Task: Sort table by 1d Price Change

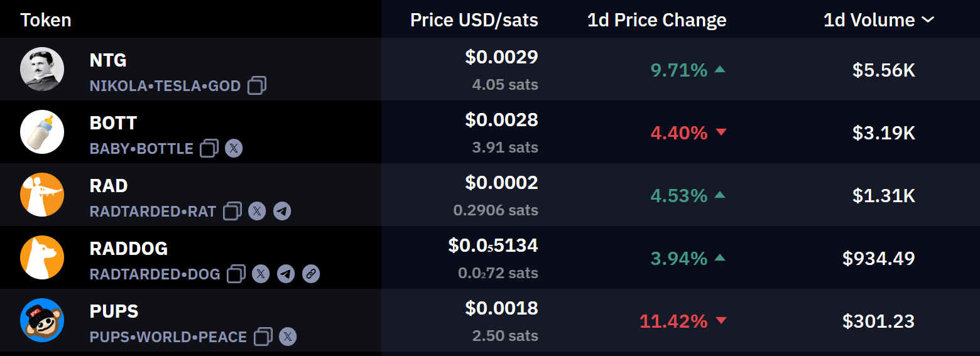Action: point(656,20)
